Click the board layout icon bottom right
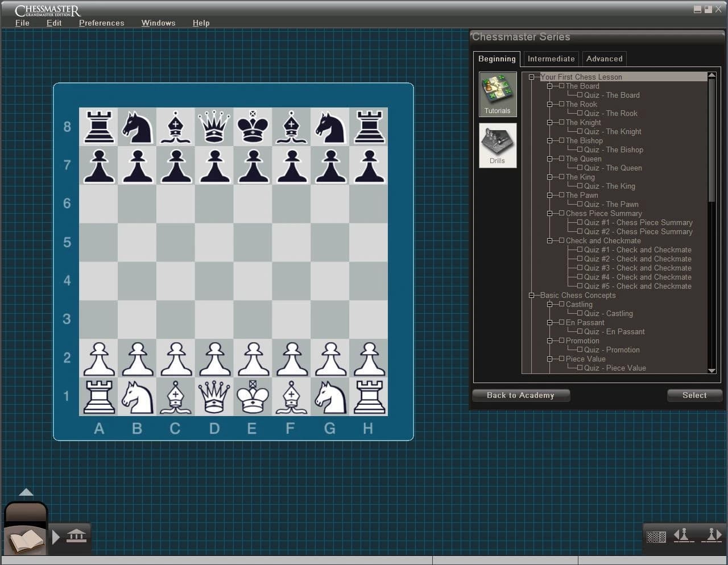728x565 pixels. [x=655, y=536]
